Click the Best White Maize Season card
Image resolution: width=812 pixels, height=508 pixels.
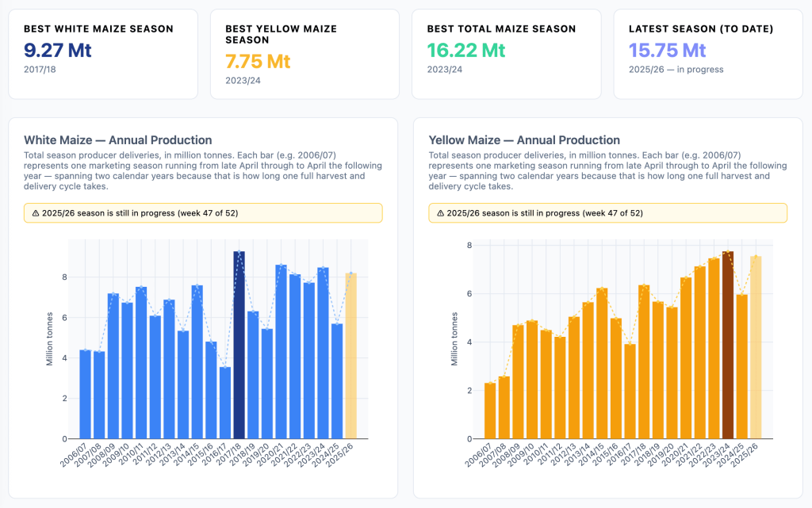pyautogui.click(x=103, y=54)
